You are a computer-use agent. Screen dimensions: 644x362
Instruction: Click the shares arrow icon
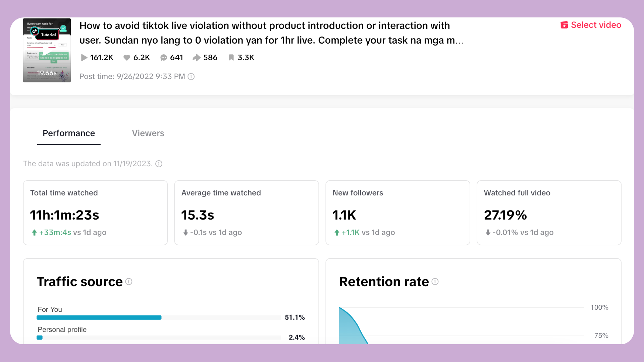click(196, 58)
